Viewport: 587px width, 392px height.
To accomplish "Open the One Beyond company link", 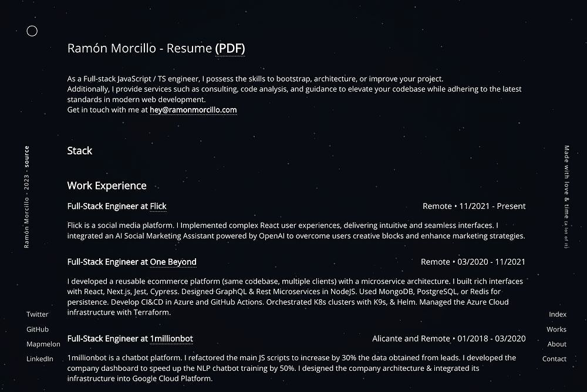I will (x=173, y=262).
